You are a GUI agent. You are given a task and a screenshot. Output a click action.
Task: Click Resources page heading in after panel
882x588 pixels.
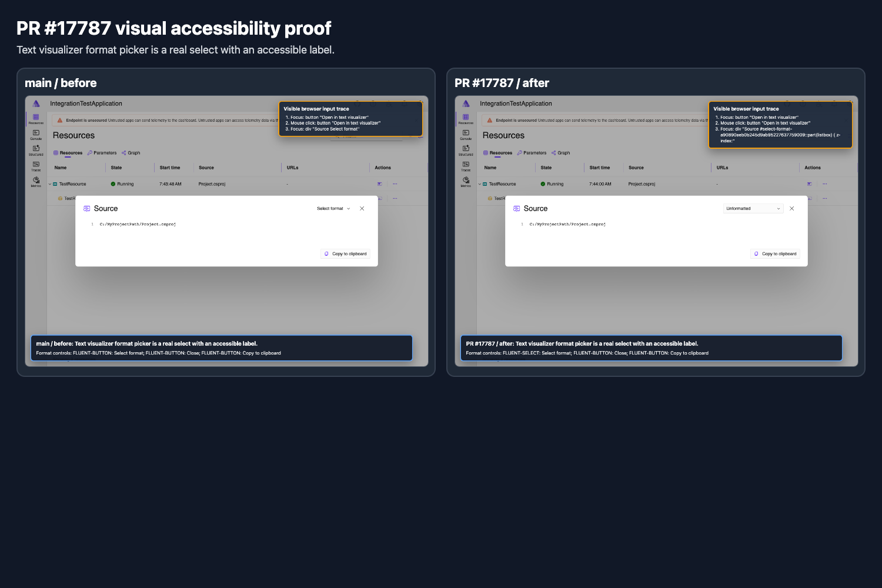[x=503, y=135]
